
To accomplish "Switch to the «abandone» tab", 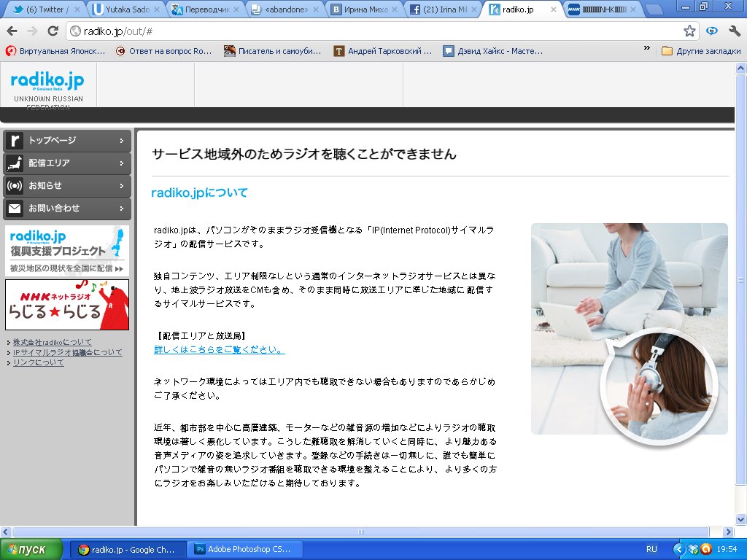I will point(286,9).
